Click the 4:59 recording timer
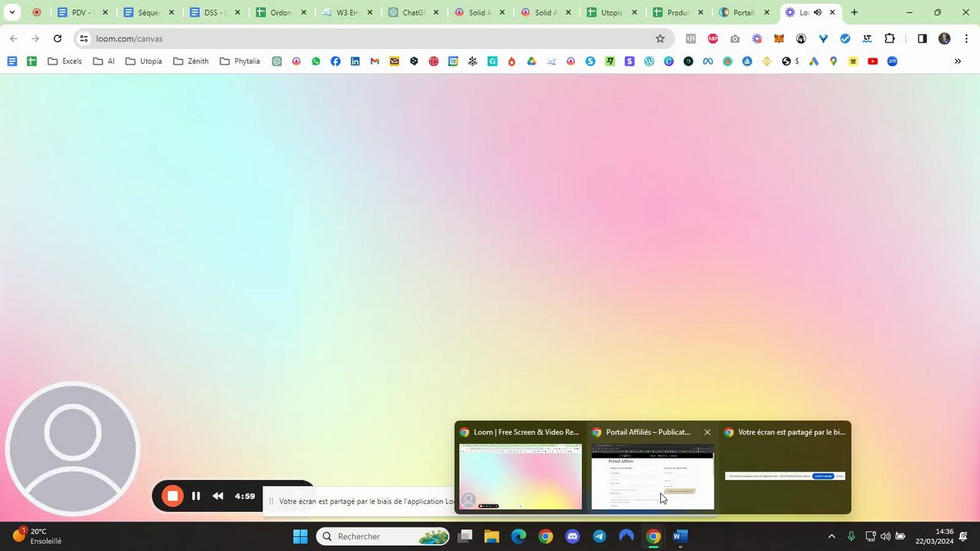The width and height of the screenshot is (980, 551). point(245,496)
